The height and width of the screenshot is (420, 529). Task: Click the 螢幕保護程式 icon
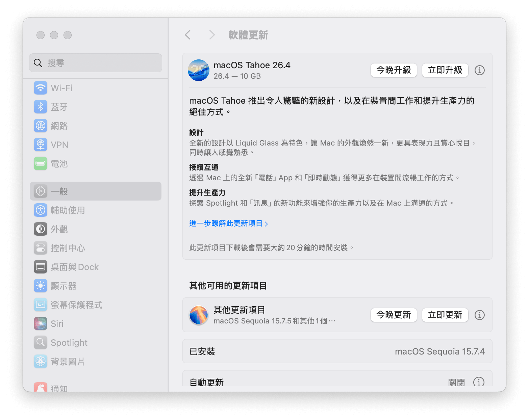tap(41, 305)
